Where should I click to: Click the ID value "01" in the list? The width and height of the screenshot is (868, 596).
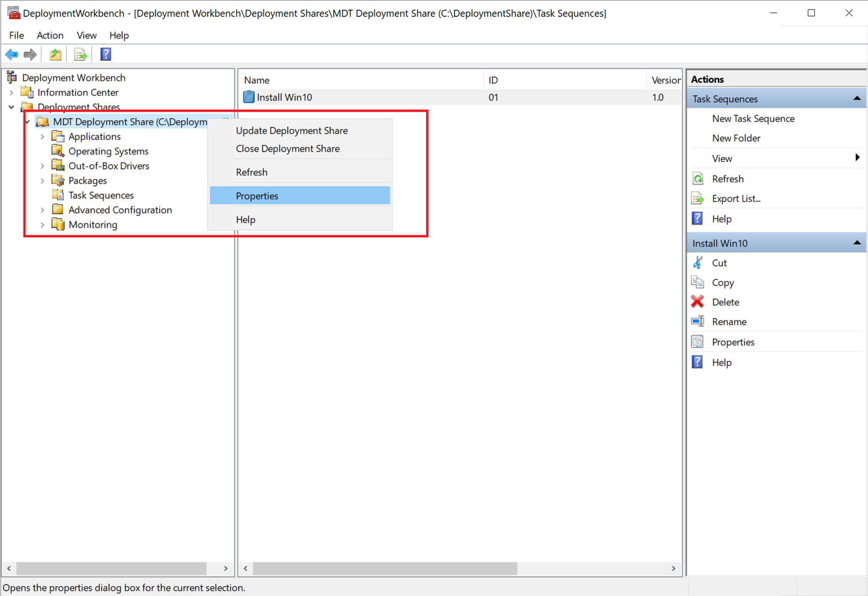point(493,97)
